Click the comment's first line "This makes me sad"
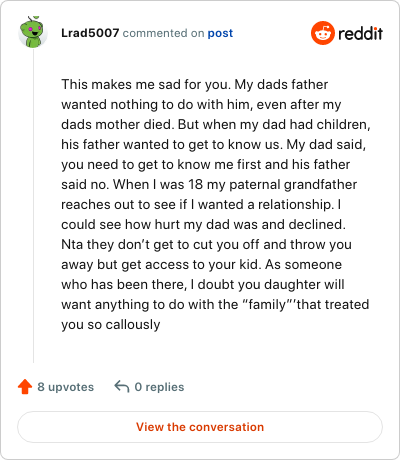Image resolution: width=400 pixels, height=460 pixels. pos(195,84)
